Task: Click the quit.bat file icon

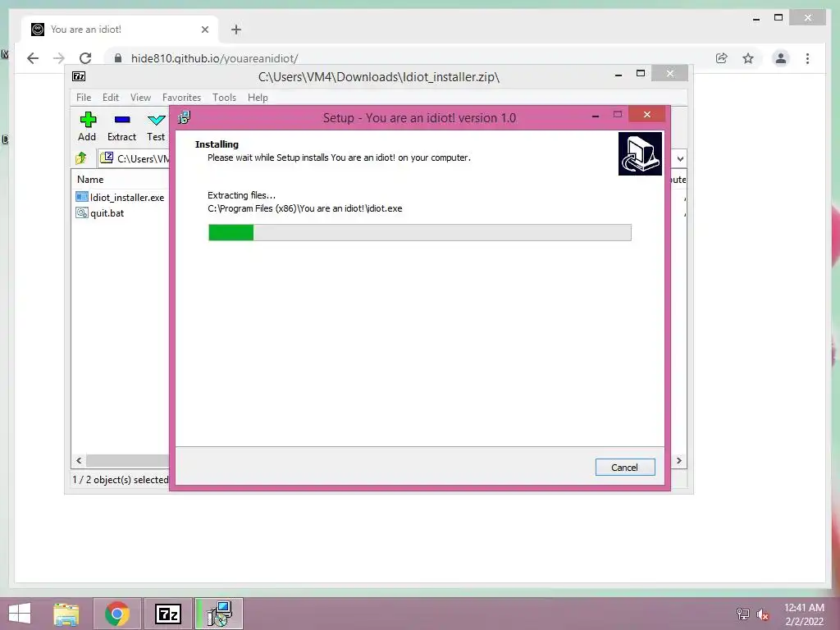Action: 82,212
